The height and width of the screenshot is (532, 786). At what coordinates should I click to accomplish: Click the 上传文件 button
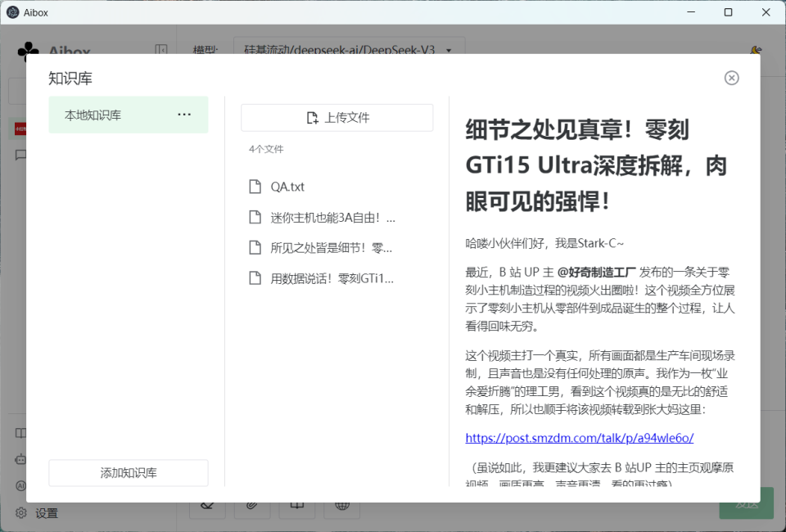tap(337, 118)
